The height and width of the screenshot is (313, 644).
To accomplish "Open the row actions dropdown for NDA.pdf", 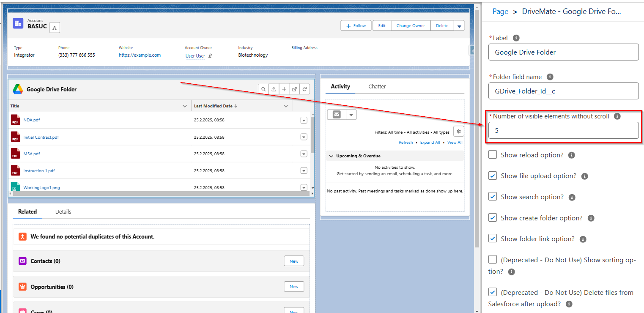I will coord(304,120).
